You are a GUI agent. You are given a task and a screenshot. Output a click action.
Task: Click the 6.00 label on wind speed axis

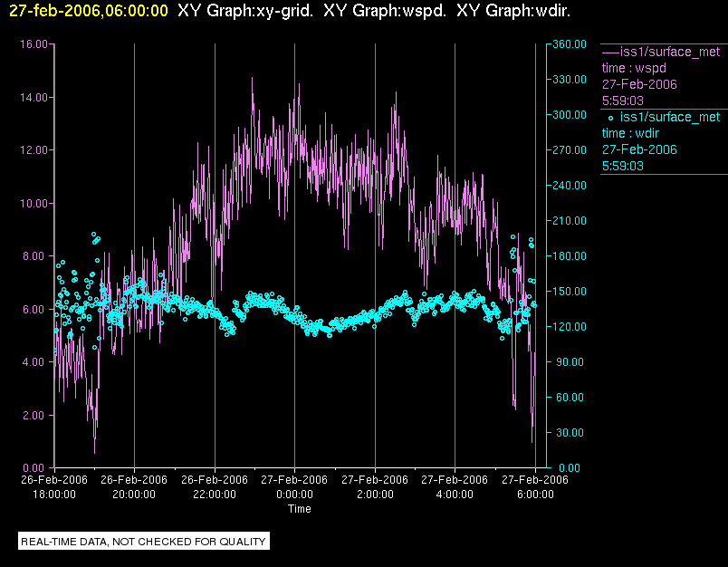click(x=35, y=309)
